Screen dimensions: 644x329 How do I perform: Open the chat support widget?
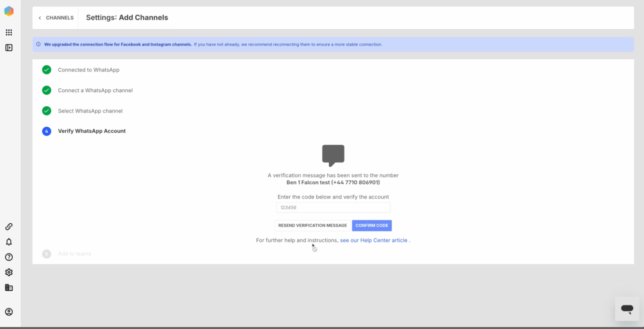(627, 309)
